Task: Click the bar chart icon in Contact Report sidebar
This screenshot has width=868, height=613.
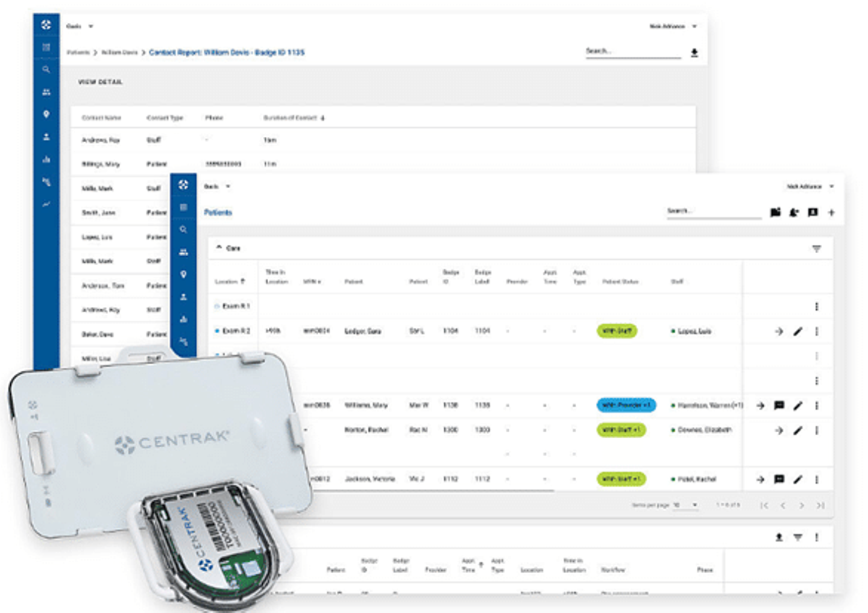Action: 46,160
